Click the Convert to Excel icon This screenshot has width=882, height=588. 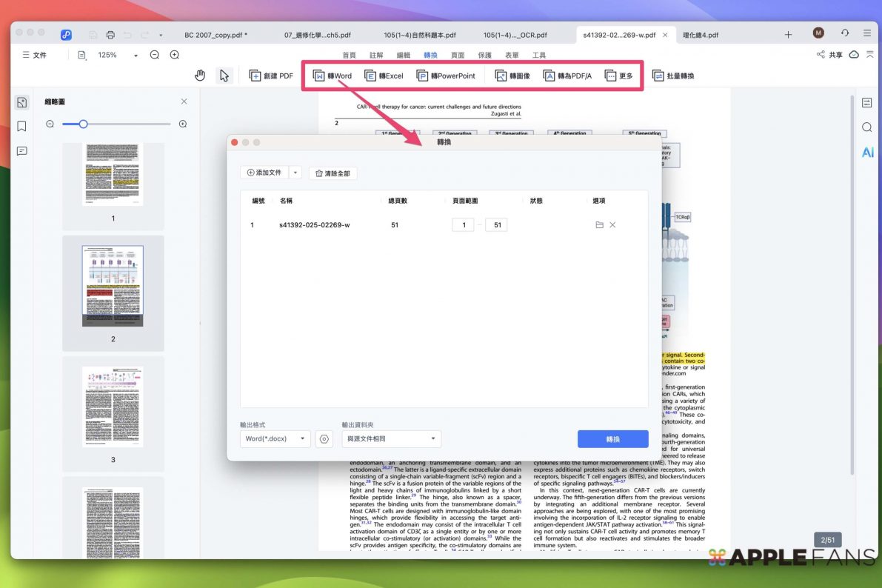pos(370,76)
